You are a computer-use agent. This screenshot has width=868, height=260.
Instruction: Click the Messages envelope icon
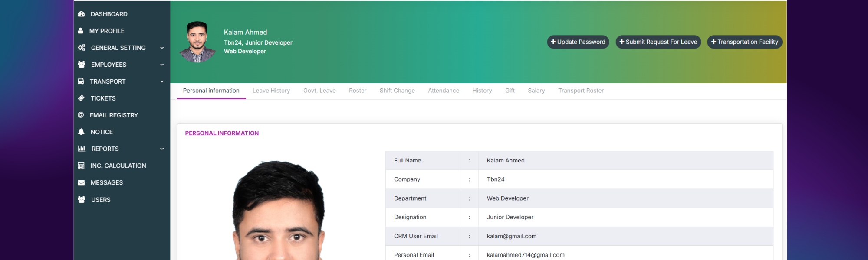[x=81, y=183]
